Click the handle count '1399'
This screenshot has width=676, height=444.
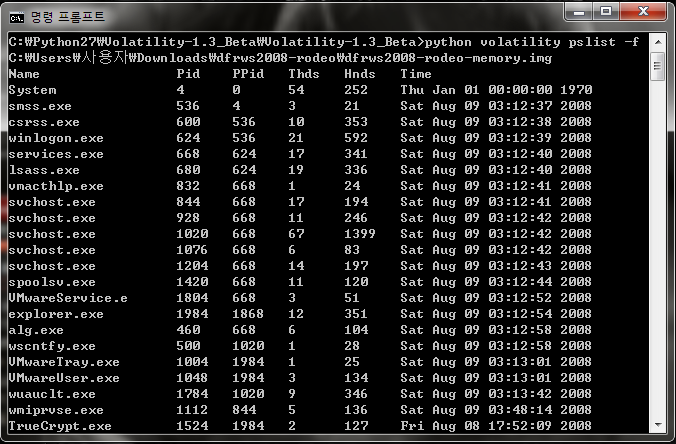pos(360,234)
